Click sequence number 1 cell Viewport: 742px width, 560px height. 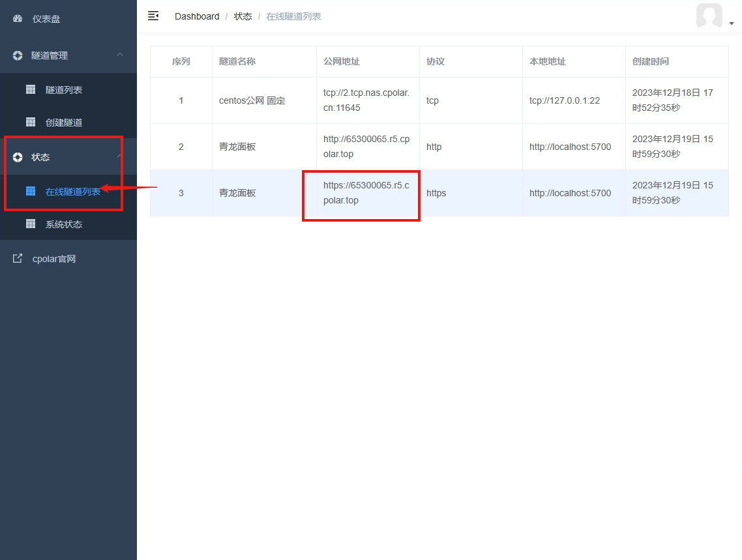point(181,100)
